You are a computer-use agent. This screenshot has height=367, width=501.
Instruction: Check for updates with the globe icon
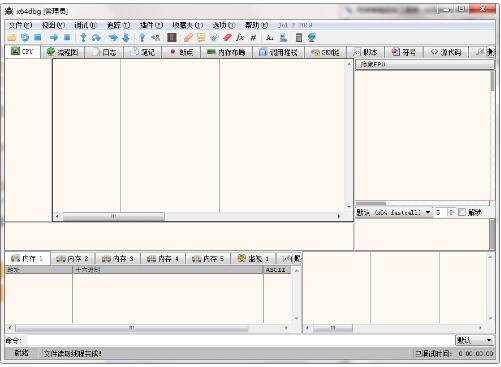(x=312, y=38)
